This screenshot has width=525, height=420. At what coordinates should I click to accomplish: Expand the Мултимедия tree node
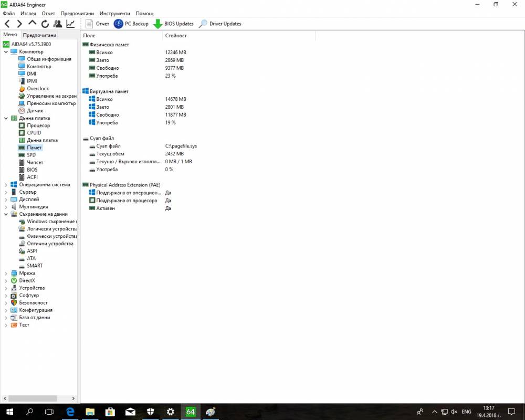coord(6,207)
